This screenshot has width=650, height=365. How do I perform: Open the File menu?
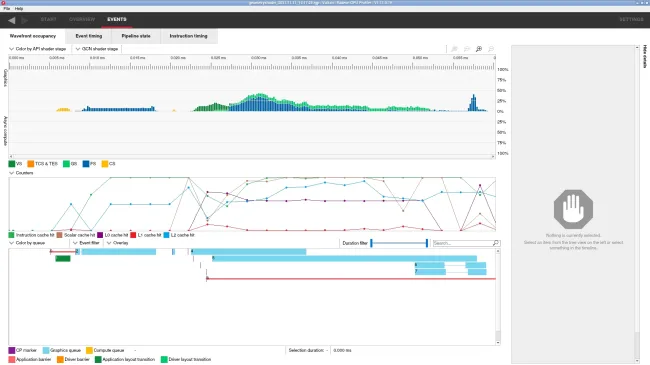[x=7, y=8]
